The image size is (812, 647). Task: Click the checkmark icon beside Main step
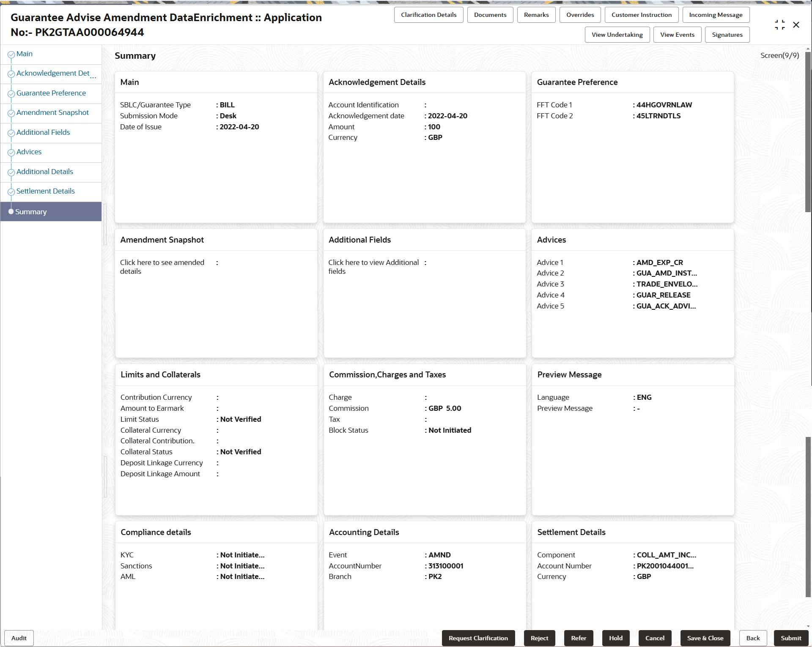[11, 55]
